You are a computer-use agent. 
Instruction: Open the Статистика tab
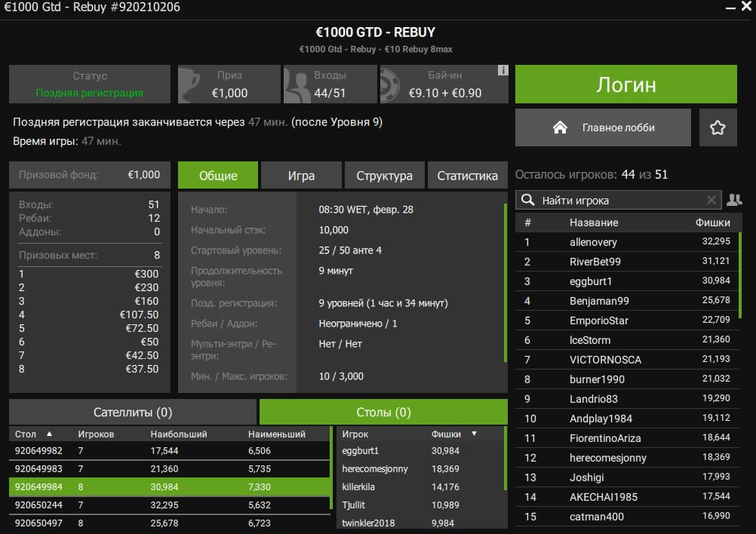click(467, 176)
